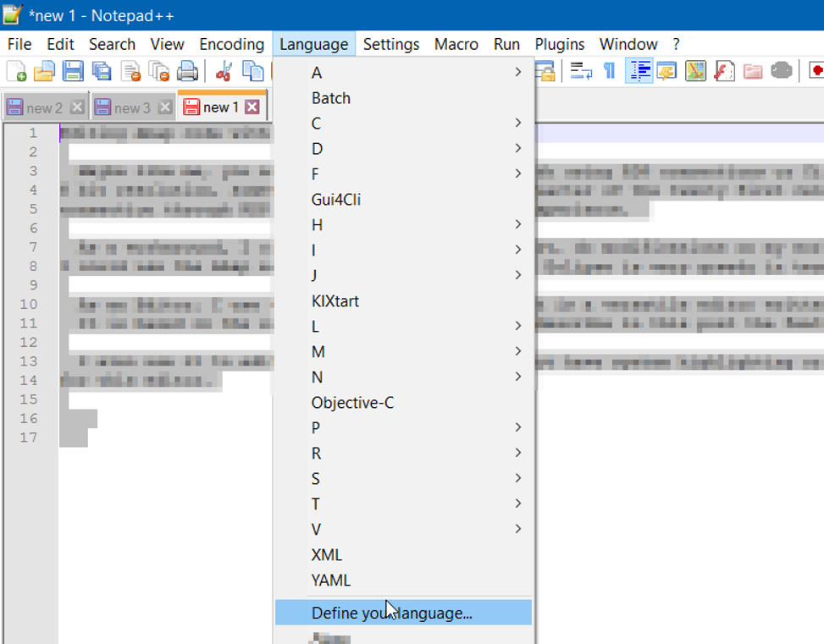Open the Document Map toolbar icon
This screenshot has height=644, width=824.
click(x=695, y=71)
